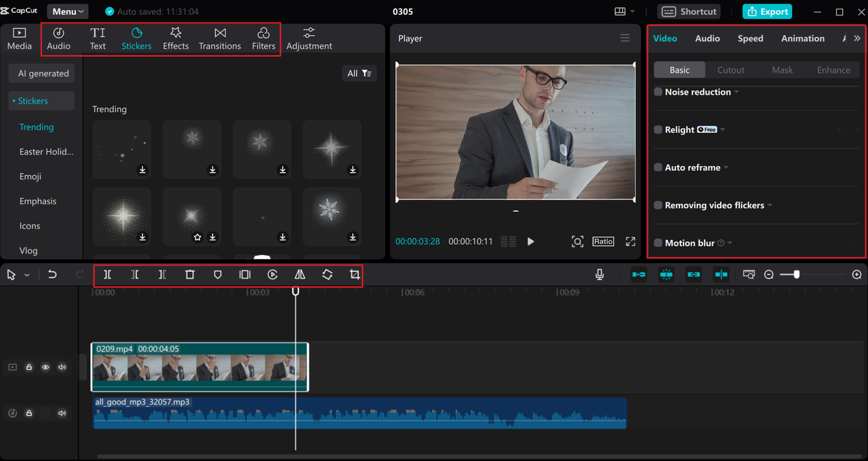The width and height of the screenshot is (868, 461).
Task: Open the Media panel
Action: (19, 39)
